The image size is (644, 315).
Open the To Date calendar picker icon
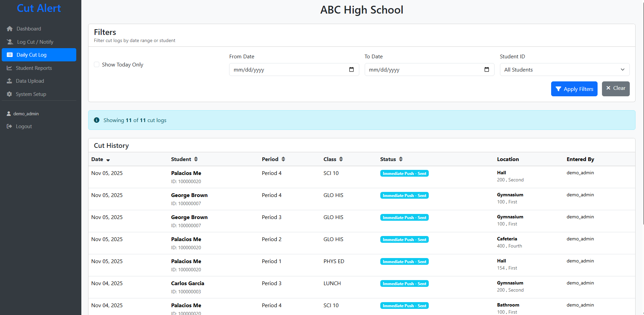click(486, 70)
